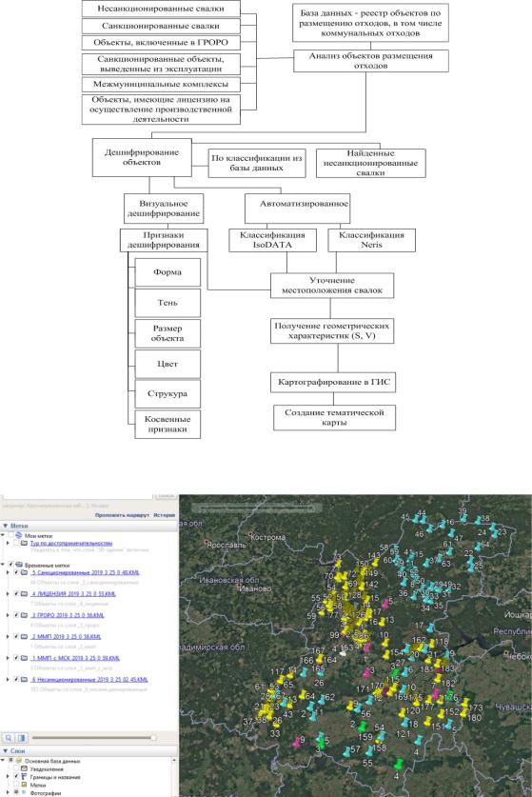Enable the Уведомления layer checkbox
This screenshot has width=532, height=797.
[x=16, y=769]
